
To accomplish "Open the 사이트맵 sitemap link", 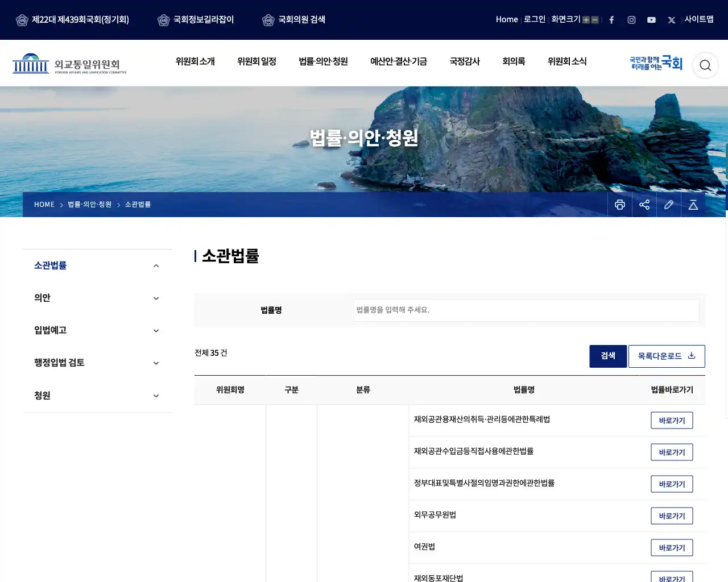I will (x=699, y=19).
